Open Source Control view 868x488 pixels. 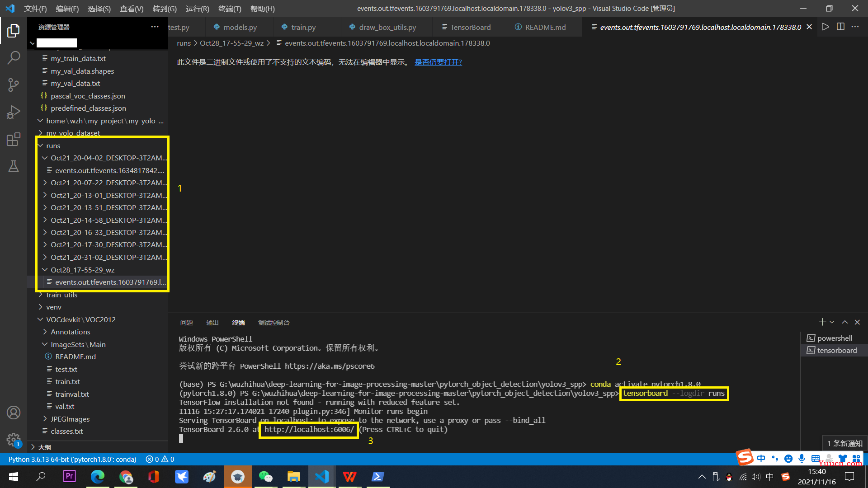click(x=14, y=84)
